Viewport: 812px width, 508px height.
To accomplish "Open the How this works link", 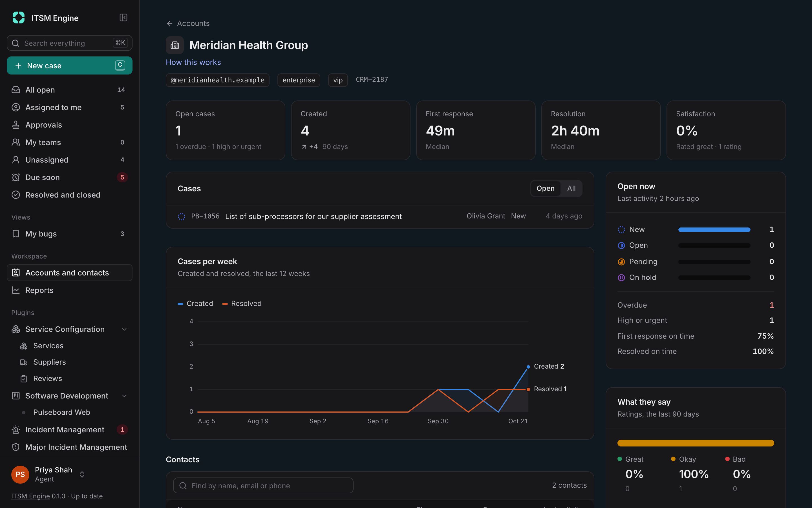I will 193,62.
